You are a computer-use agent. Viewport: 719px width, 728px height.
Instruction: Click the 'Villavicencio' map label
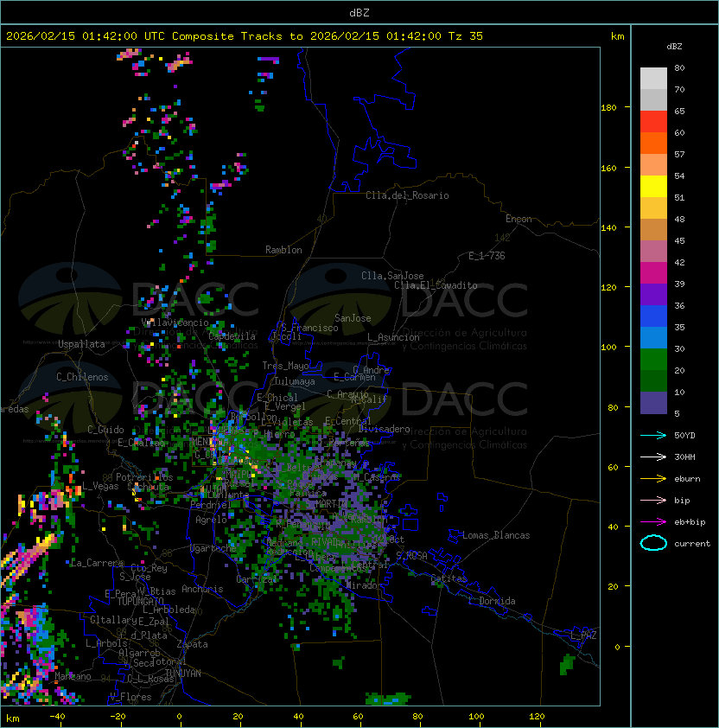[x=175, y=322]
